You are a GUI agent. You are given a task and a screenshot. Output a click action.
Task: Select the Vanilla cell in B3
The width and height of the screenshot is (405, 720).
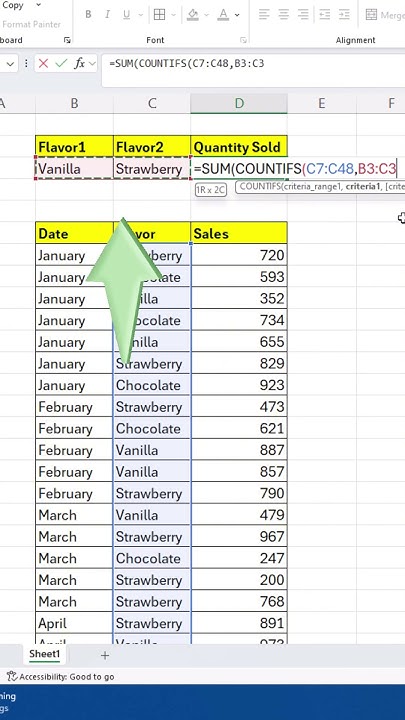click(74, 169)
